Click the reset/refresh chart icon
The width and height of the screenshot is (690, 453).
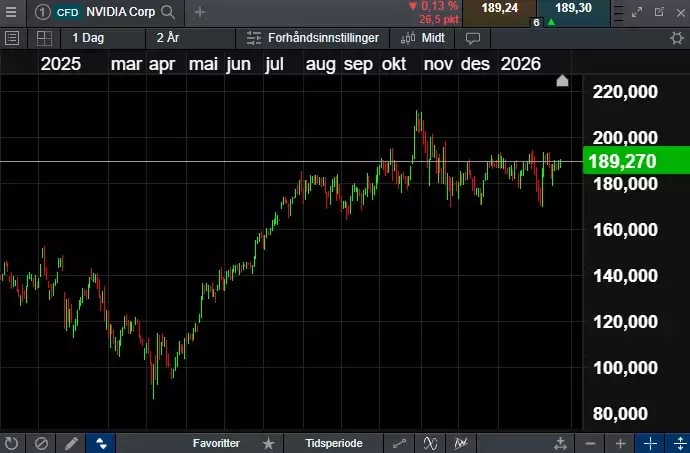12,442
